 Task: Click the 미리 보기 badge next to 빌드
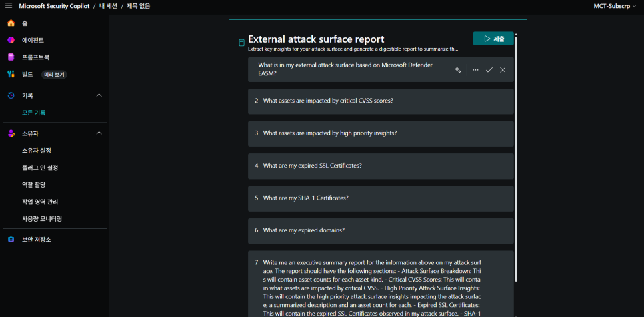click(55, 75)
